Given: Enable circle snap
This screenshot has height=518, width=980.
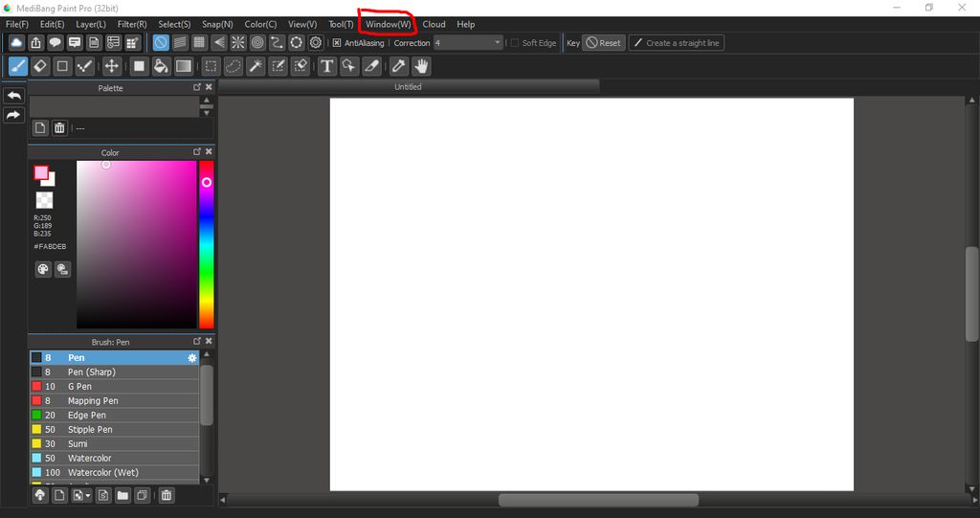Looking at the screenshot, I should point(257,42).
